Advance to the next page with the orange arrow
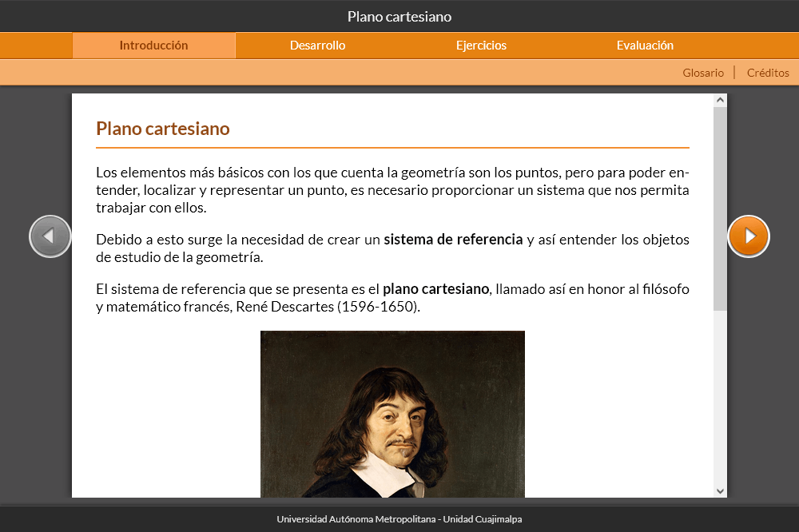The height and width of the screenshot is (532, 799). (749, 236)
